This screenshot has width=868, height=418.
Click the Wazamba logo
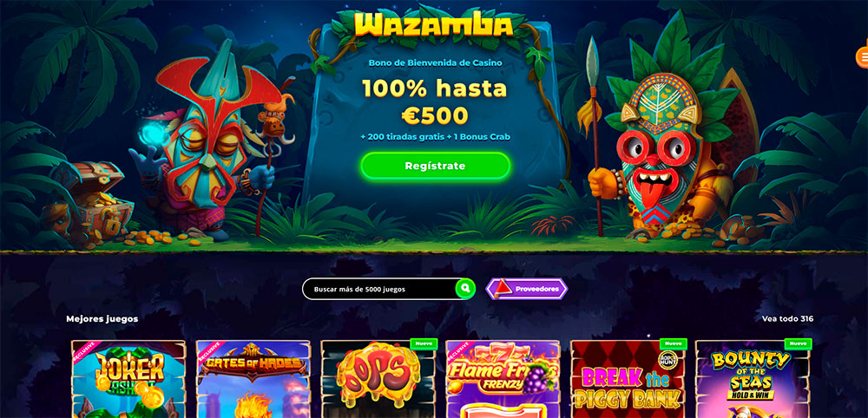click(x=433, y=25)
